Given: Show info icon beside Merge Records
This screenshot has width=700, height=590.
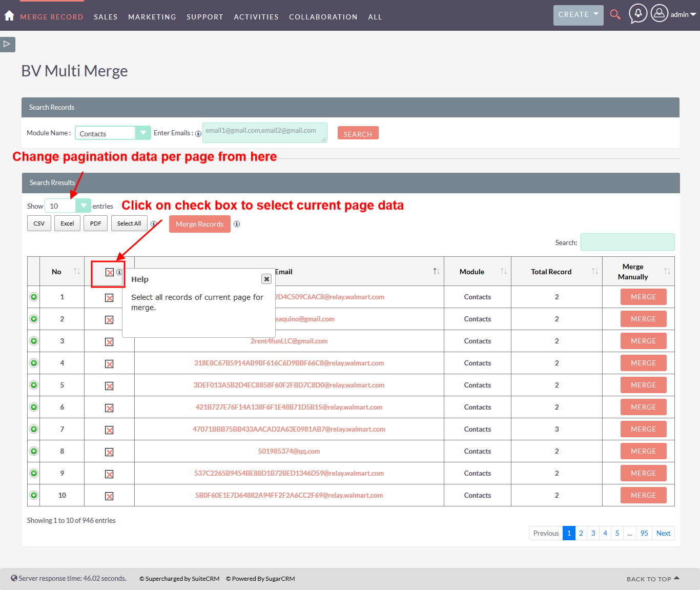Looking at the screenshot, I should point(237,224).
